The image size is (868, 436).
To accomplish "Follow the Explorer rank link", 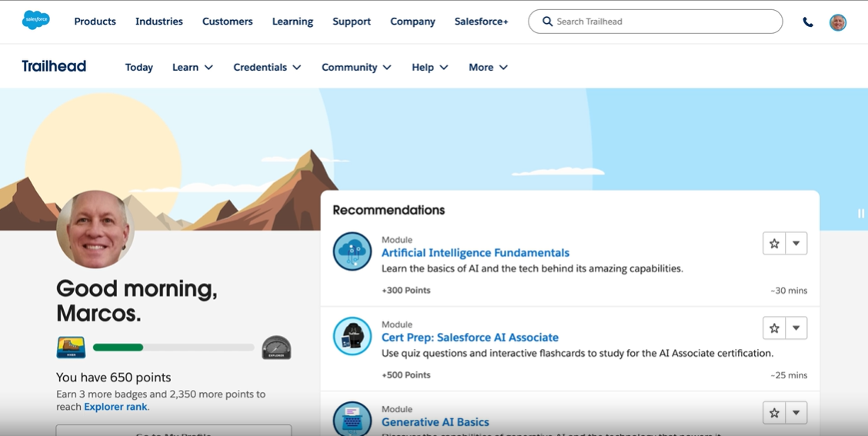I will coord(115,407).
